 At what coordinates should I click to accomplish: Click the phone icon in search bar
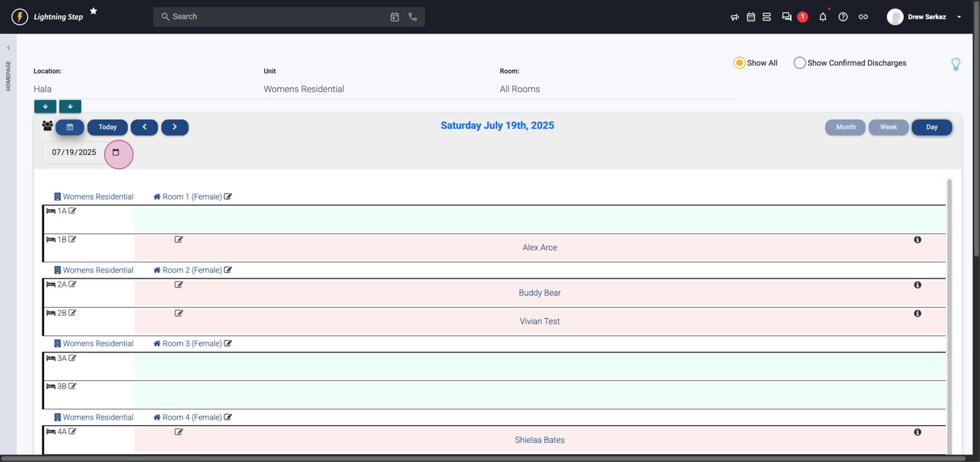pos(413,17)
